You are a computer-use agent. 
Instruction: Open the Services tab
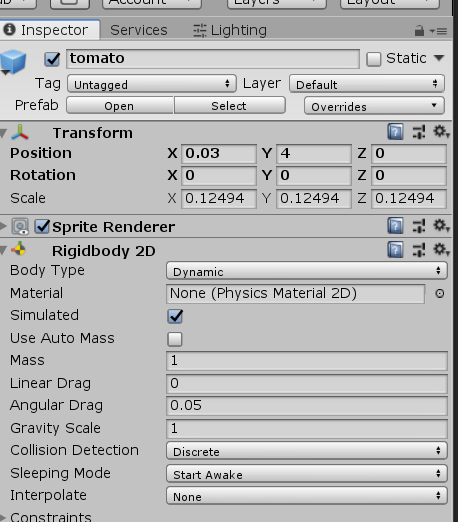(x=139, y=30)
